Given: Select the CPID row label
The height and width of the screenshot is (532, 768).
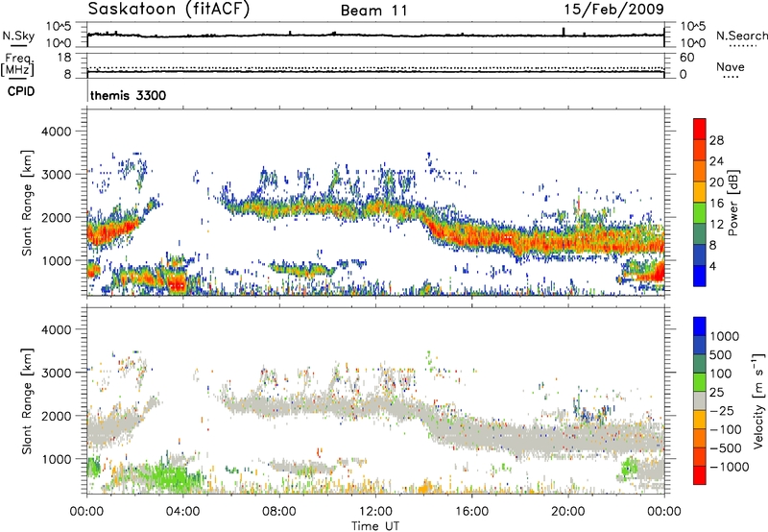Looking at the screenshot, I should pos(21,91).
